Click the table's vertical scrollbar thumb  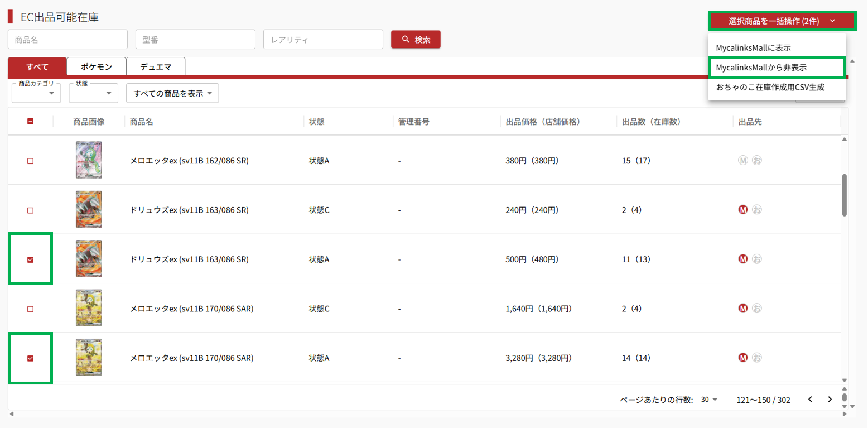click(x=844, y=195)
